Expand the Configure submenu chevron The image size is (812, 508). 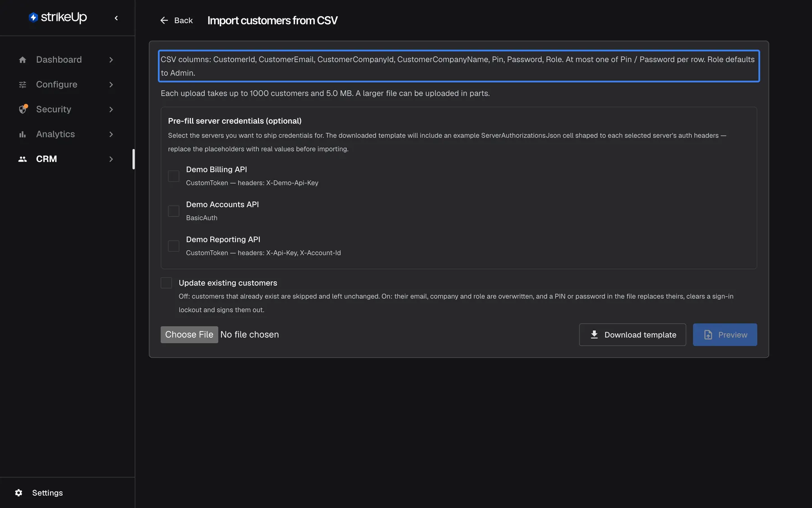pyautogui.click(x=111, y=84)
